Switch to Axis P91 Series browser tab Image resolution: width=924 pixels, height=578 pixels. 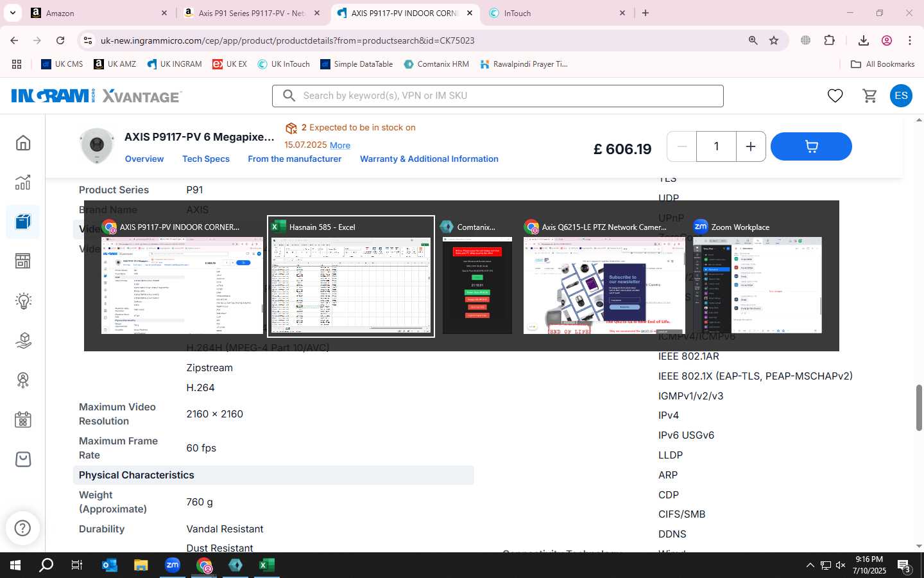pyautogui.click(x=252, y=13)
